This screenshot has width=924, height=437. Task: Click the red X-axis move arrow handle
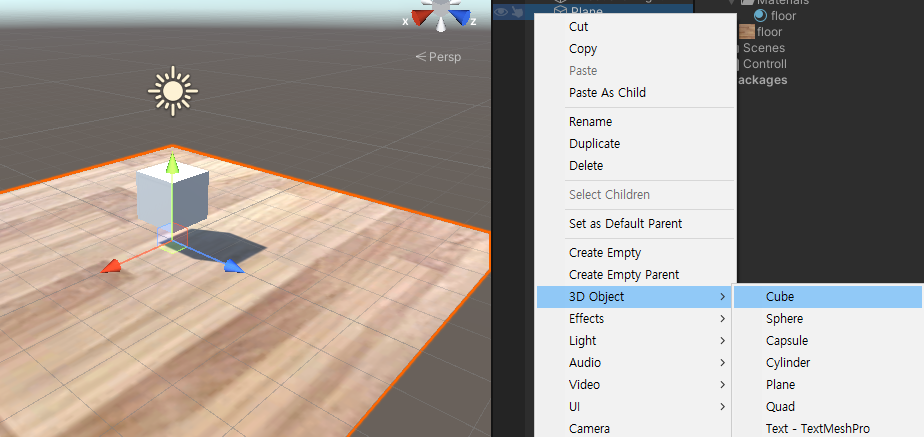111,267
